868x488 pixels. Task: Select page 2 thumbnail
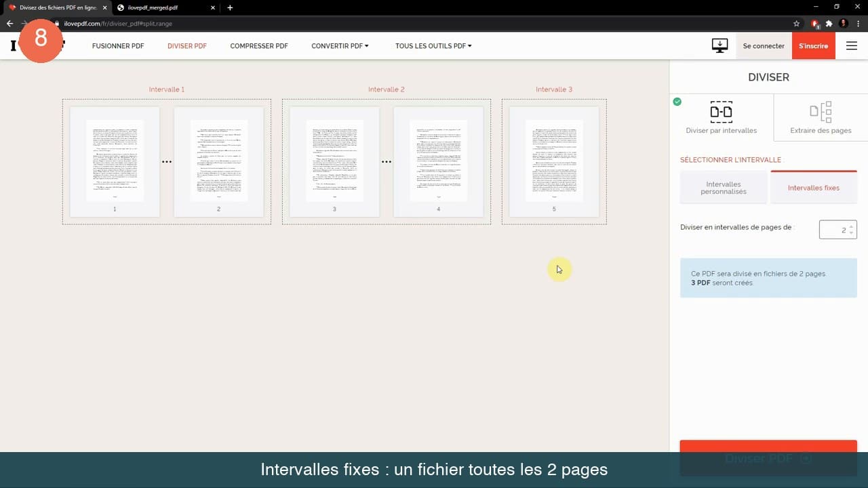[x=218, y=161]
